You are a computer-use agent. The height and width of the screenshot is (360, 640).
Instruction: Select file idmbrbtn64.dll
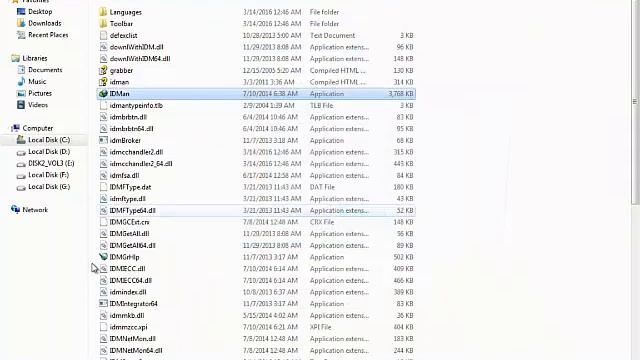[x=131, y=129]
